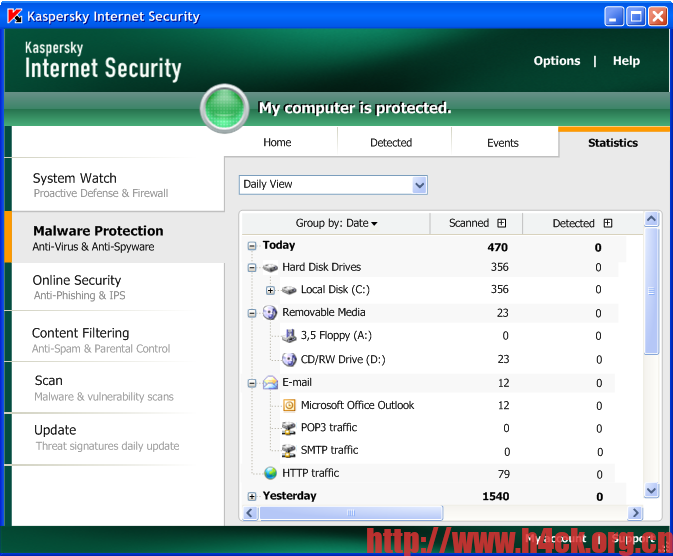The width and height of the screenshot is (673, 556).
Task: Expand the Scanned column plus icon
Action: pyautogui.click(x=501, y=223)
